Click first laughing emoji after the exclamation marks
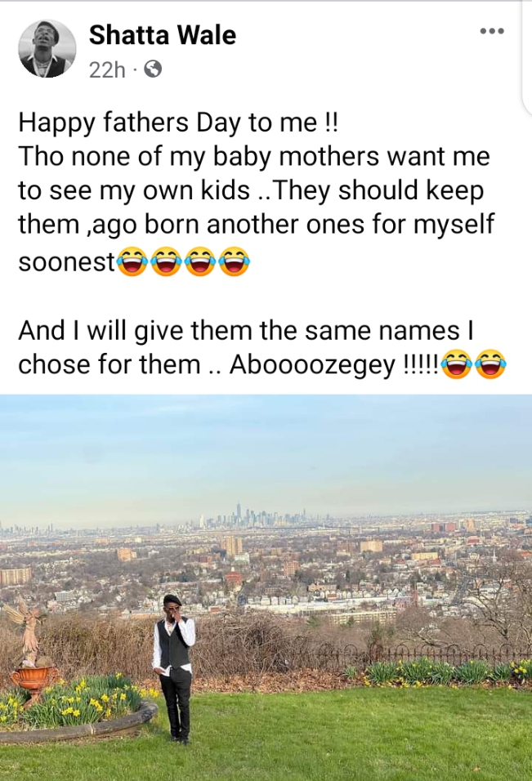 [457, 364]
